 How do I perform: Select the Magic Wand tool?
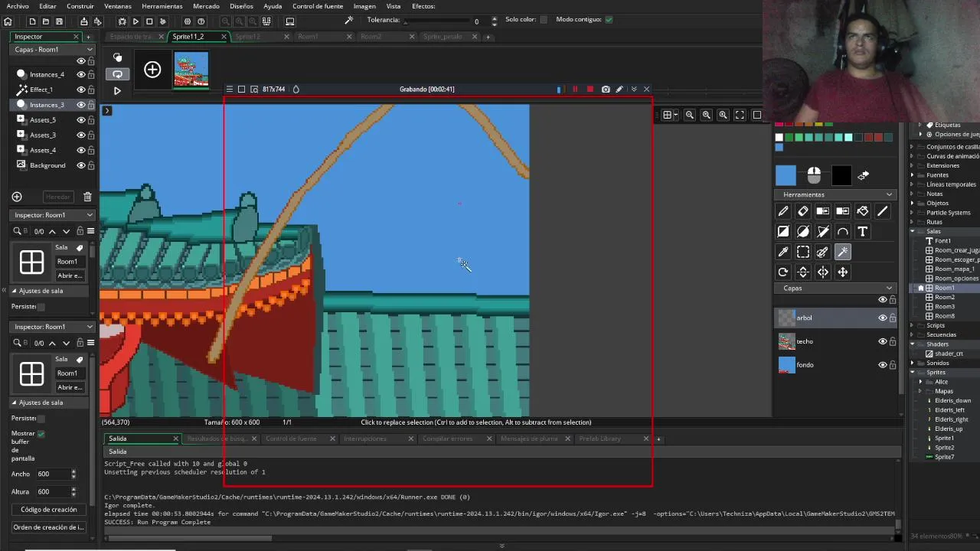click(x=842, y=252)
